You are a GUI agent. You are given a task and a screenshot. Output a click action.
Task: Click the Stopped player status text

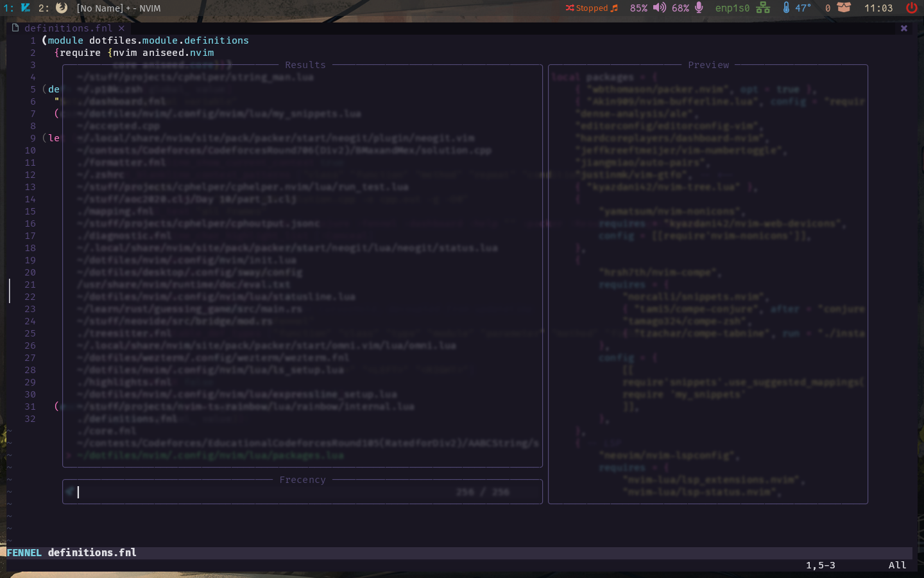click(x=592, y=8)
